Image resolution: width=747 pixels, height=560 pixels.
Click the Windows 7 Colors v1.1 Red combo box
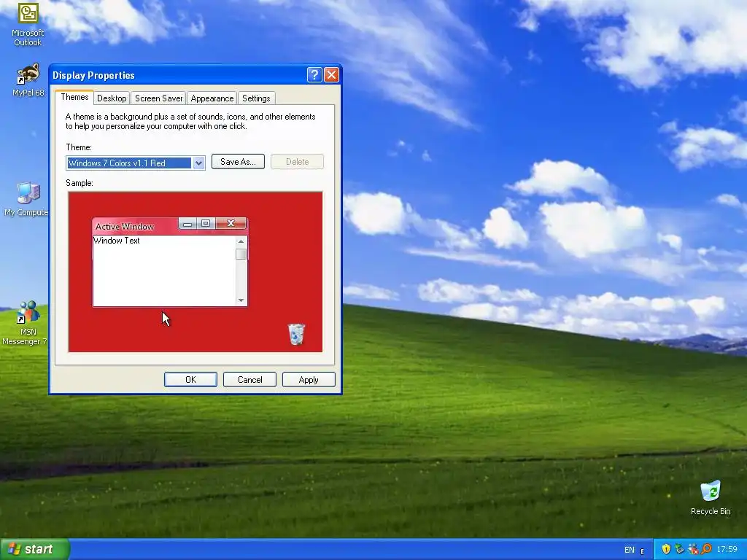click(136, 163)
